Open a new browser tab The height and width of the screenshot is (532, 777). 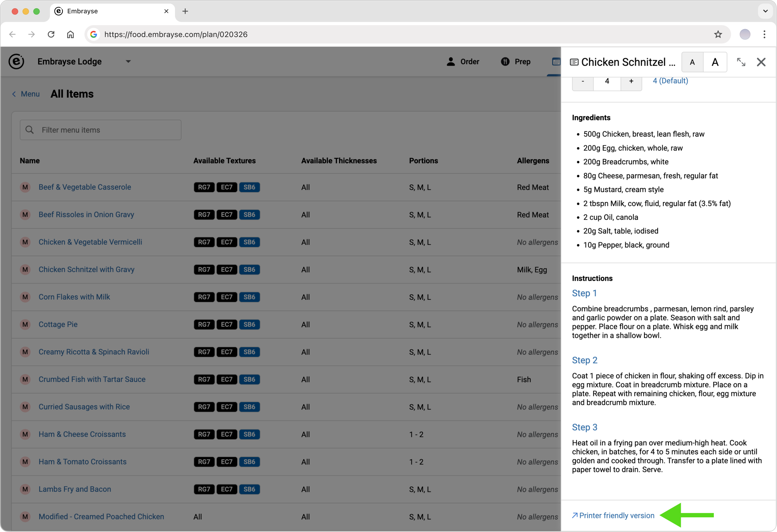point(185,11)
